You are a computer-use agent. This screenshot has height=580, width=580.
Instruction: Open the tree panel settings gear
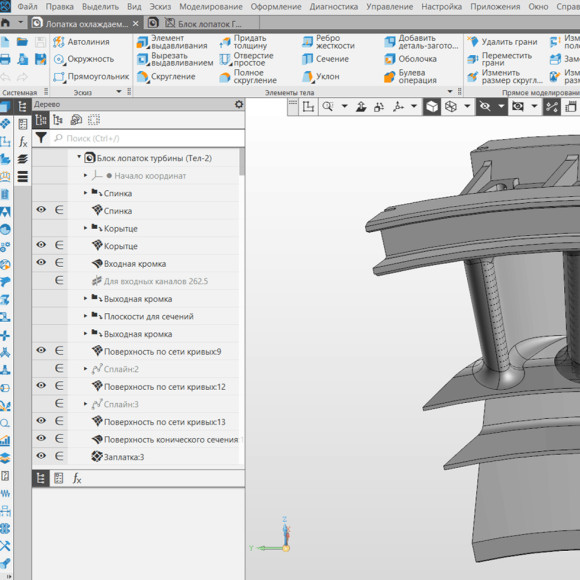pyautogui.click(x=239, y=104)
